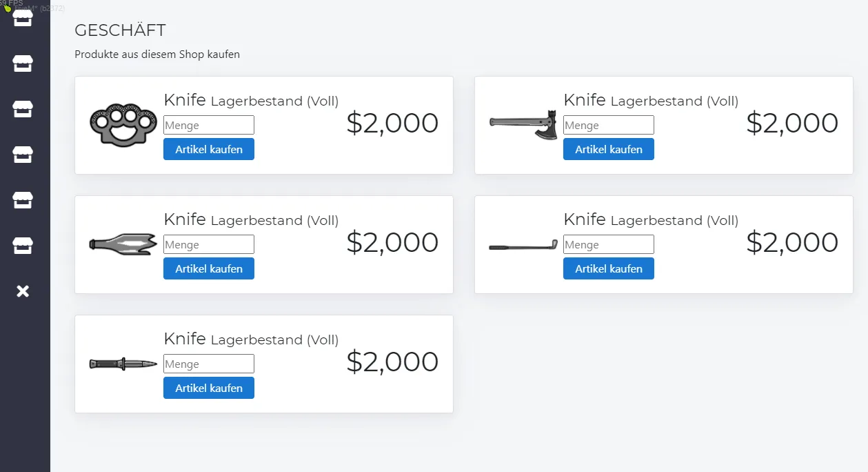
Task: Select the third store icon in the sidebar
Action: click(23, 109)
